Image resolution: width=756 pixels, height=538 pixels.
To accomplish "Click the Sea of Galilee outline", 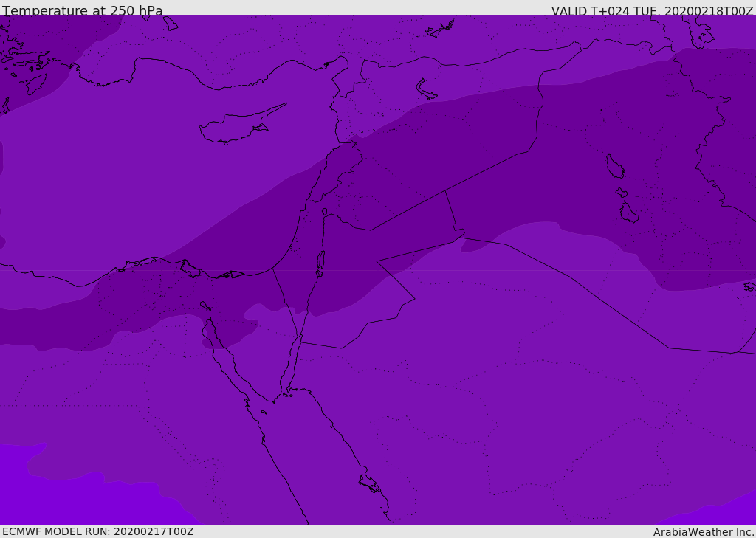I will [x=324, y=212].
